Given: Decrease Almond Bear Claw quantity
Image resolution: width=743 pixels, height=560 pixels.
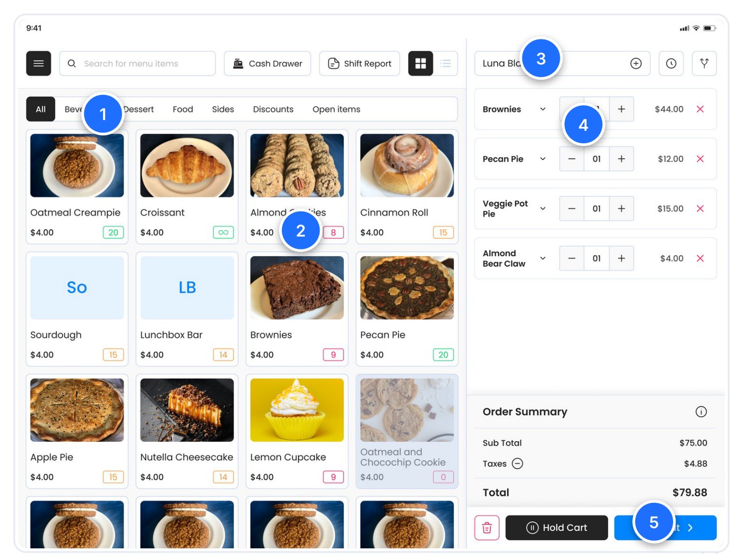Looking at the screenshot, I should click(x=572, y=259).
